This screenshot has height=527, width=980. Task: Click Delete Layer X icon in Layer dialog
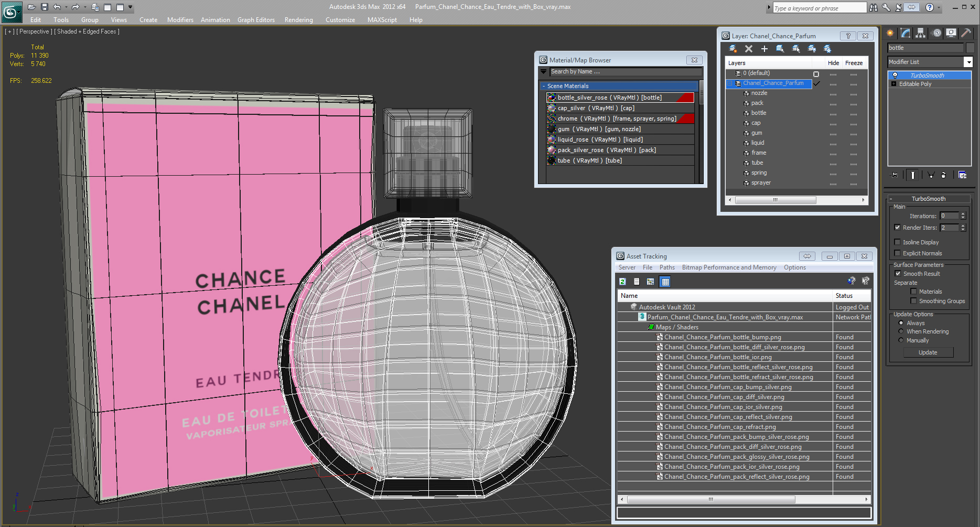tap(749, 49)
